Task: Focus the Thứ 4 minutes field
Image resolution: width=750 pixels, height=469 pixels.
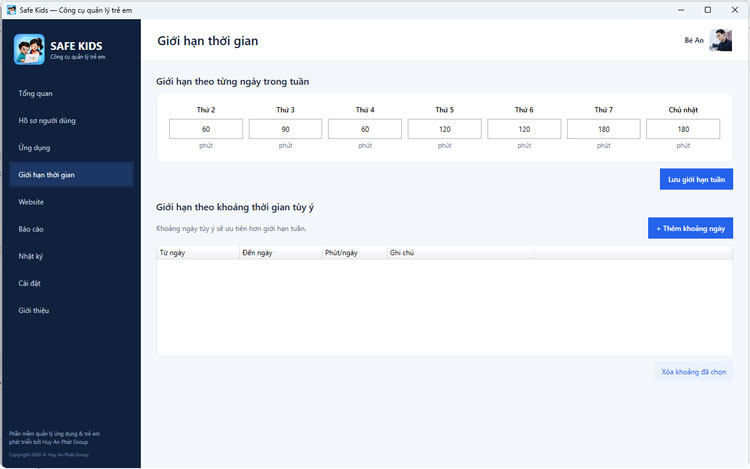Action: pyautogui.click(x=365, y=129)
